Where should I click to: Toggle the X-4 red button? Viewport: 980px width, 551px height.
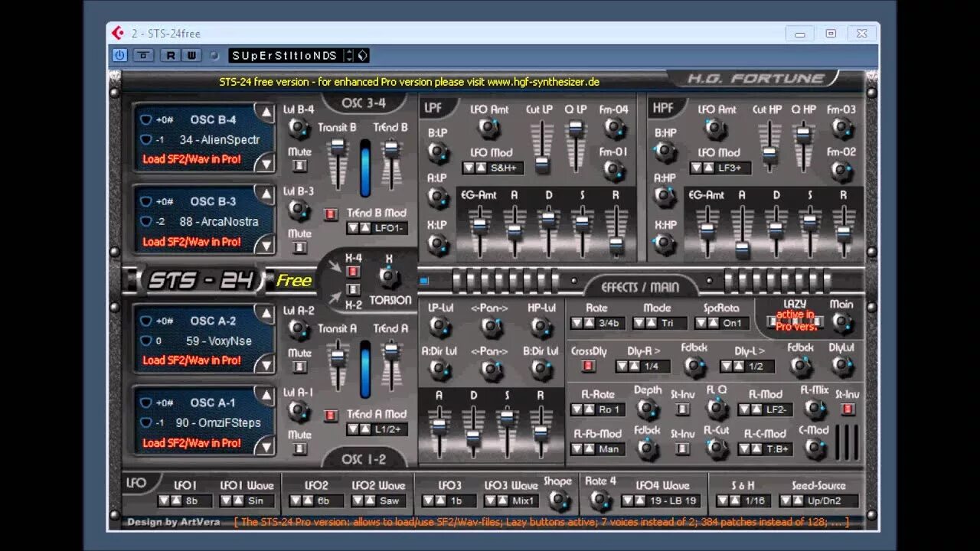tap(353, 272)
